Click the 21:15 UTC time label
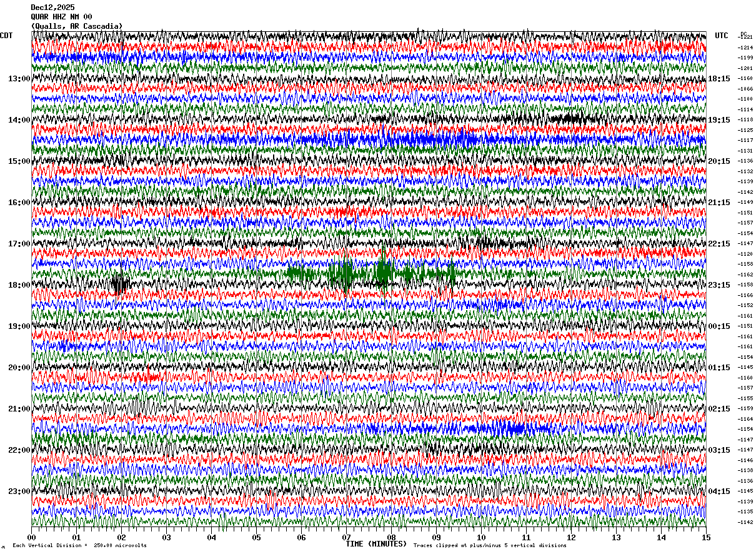This screenshot has height=554, width=756. (719, 203)
